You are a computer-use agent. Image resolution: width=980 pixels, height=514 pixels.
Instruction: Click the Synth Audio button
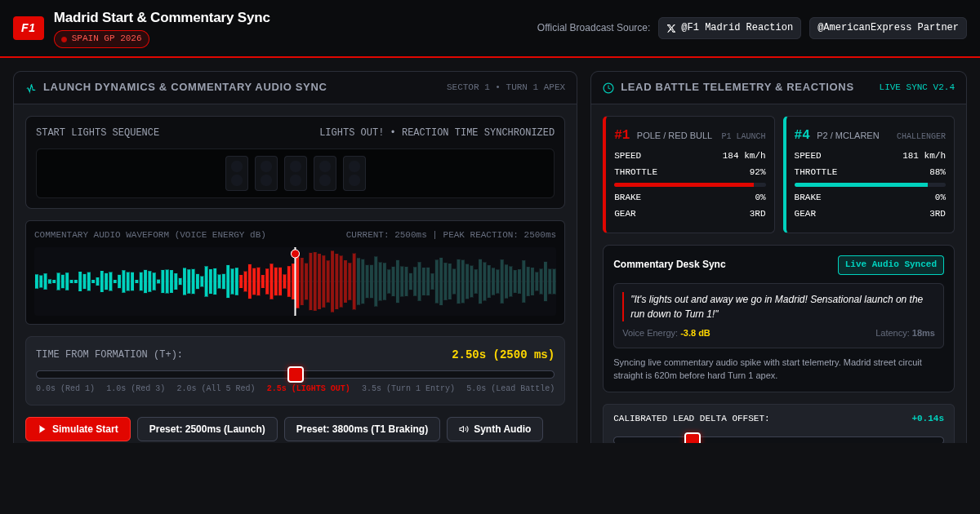point(495,429)
